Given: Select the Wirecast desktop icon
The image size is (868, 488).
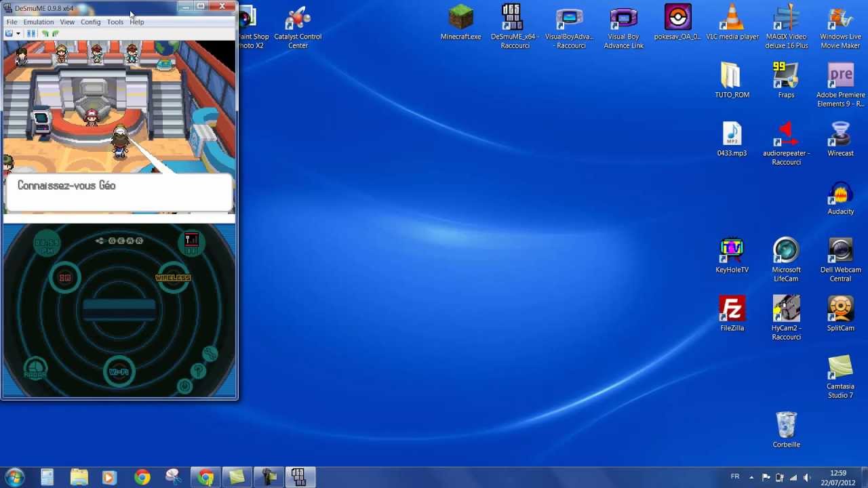Looking at the screenshot, I should coord(840,139).
